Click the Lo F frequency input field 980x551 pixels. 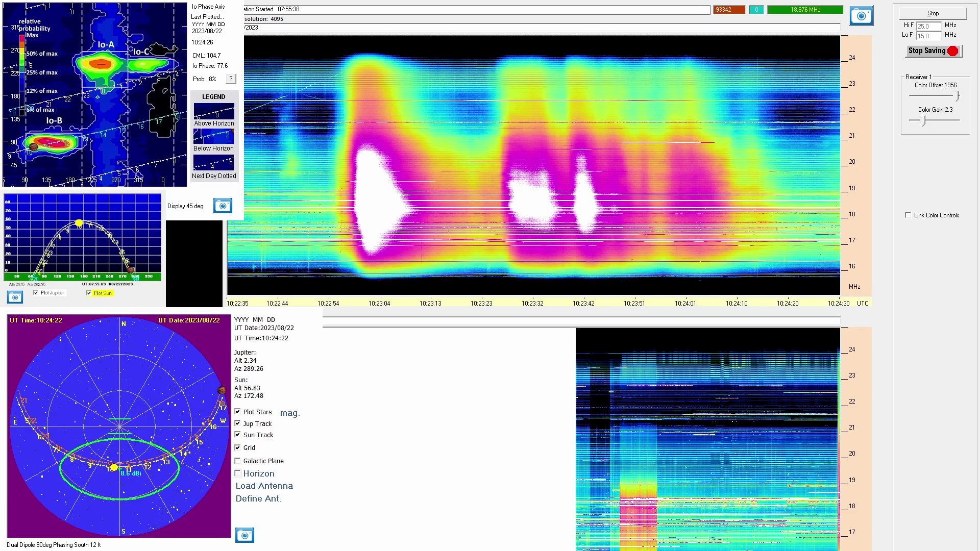[x=928, y=36]
